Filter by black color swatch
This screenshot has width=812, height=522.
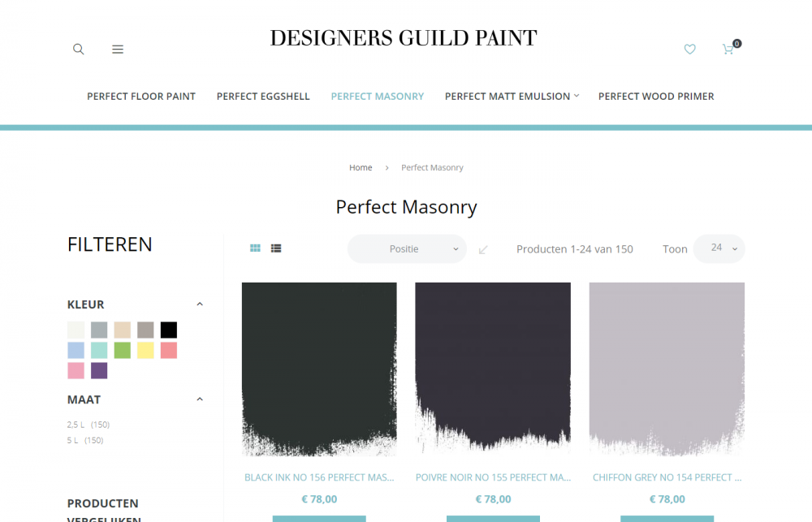(x=169, y=330)
